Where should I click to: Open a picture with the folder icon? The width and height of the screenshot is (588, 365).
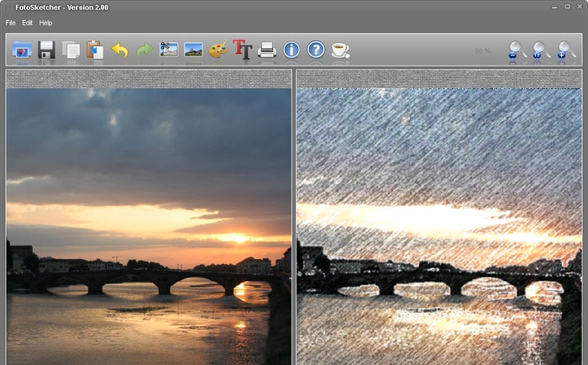pyautogui.click(x=22, y=50)
